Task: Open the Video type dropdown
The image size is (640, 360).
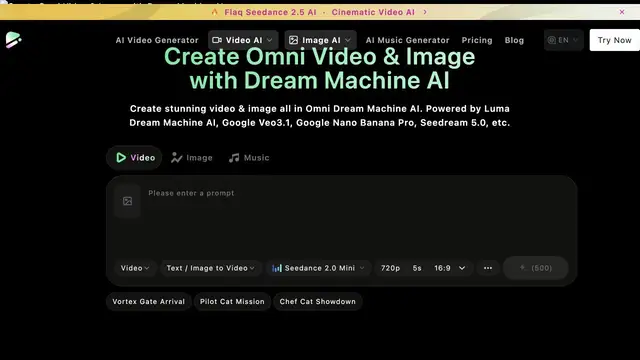Action: pos(135,268)
